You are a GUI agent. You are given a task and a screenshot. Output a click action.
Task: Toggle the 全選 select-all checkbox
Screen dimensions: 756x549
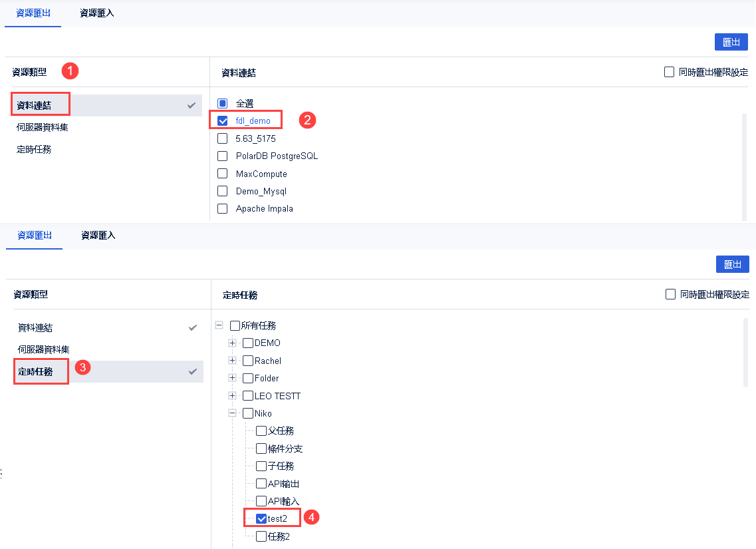[223, 104]
